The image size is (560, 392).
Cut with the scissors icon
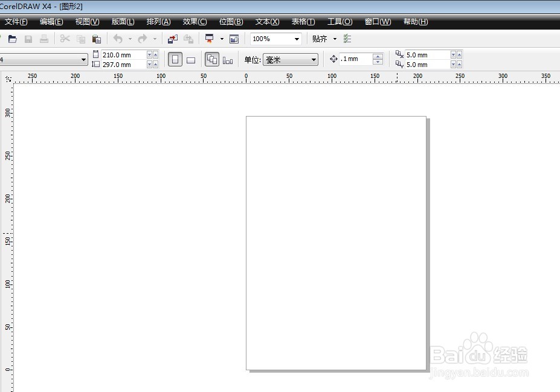coord(65,38)
